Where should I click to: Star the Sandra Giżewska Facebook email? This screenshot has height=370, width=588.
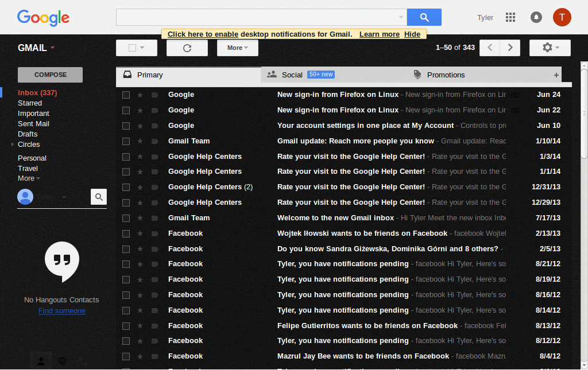pyautogui.click(x=140, y=249)
